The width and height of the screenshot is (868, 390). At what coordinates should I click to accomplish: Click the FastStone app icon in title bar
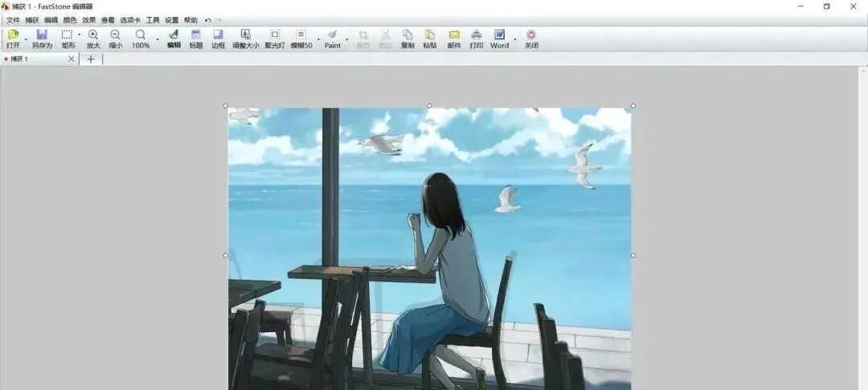click(5, 6)
